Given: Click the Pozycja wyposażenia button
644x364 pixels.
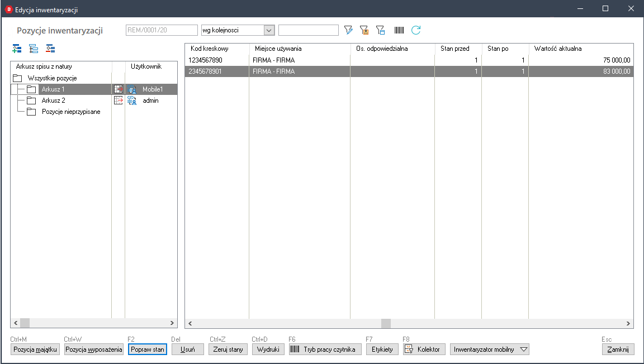Looking at the screenshot, I should (x=94, y=349).
